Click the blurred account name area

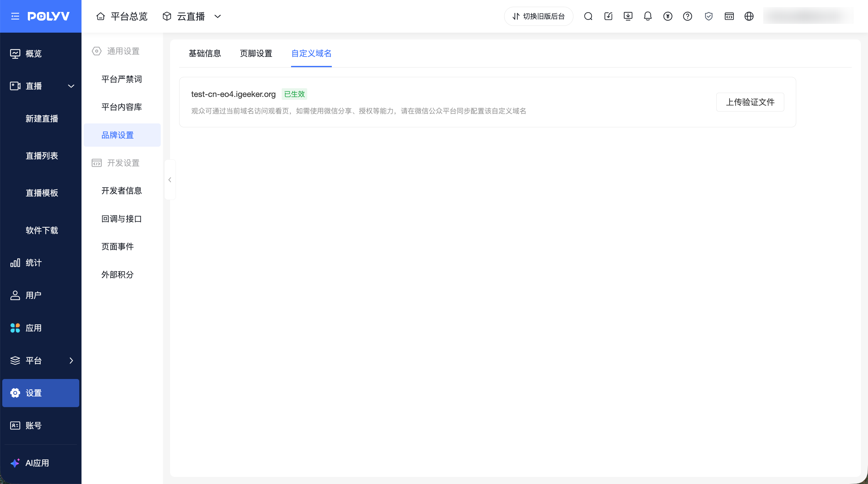(x=808, y=16)
